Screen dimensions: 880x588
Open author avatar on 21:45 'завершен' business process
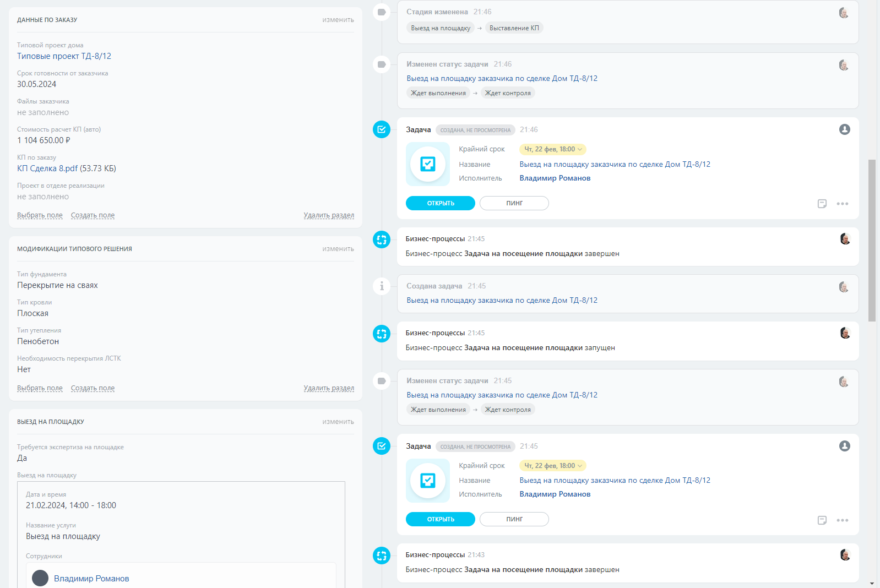(845, 238)
